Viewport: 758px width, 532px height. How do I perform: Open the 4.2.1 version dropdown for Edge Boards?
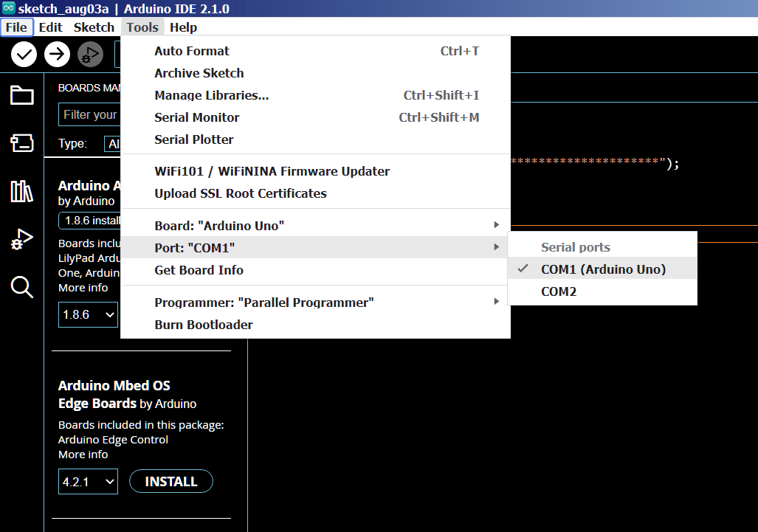click(88, 481)
